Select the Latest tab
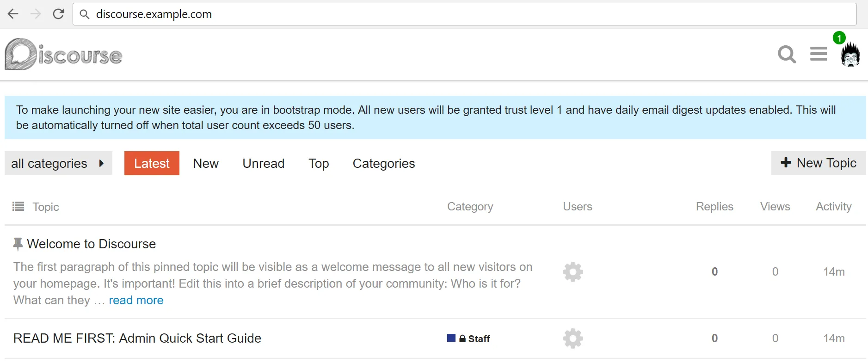The width and height of the screenshot is (868, 363). click(x=152, y=163)
